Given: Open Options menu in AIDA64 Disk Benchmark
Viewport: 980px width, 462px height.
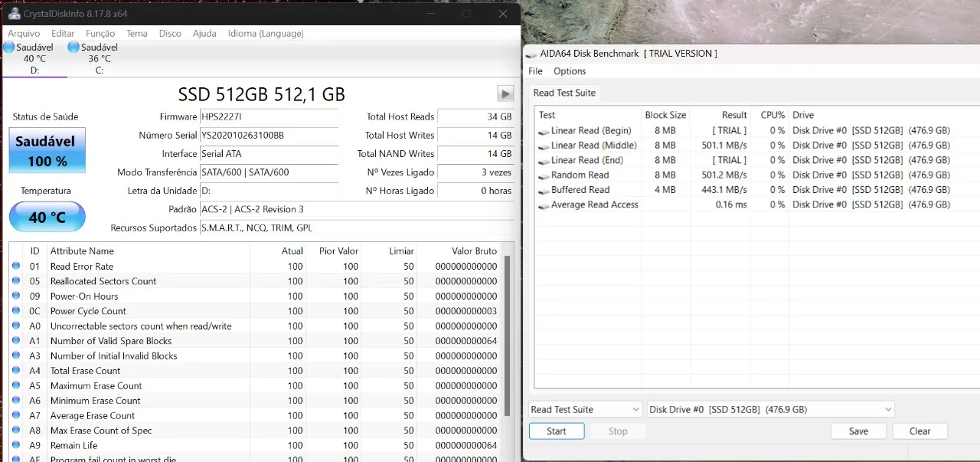Looking at the screenshot, I should click(570, 71).
